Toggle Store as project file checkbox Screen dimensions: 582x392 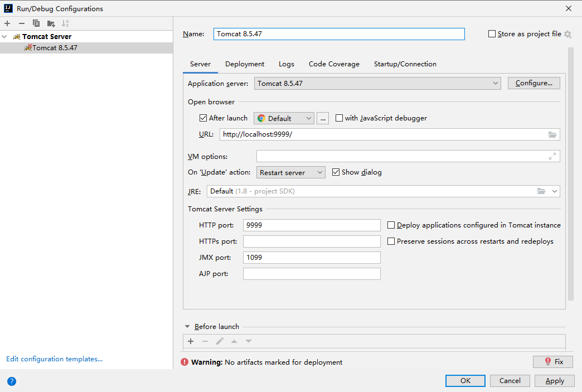492,34
